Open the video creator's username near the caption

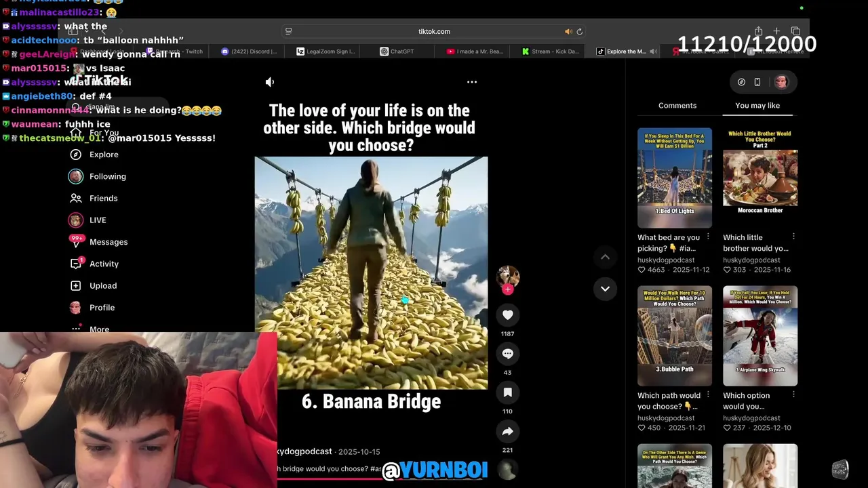coord(305,451)
